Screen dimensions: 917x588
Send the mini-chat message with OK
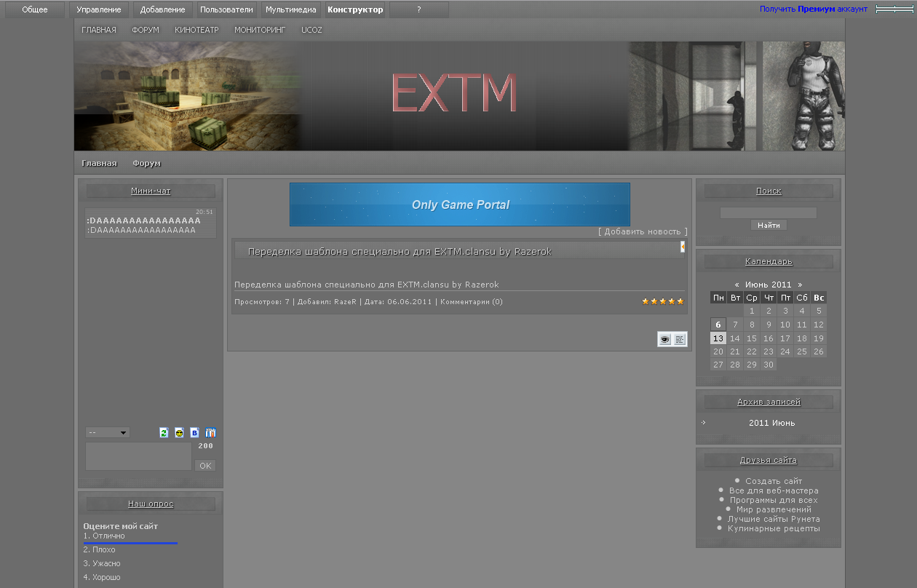click(205, 466)
